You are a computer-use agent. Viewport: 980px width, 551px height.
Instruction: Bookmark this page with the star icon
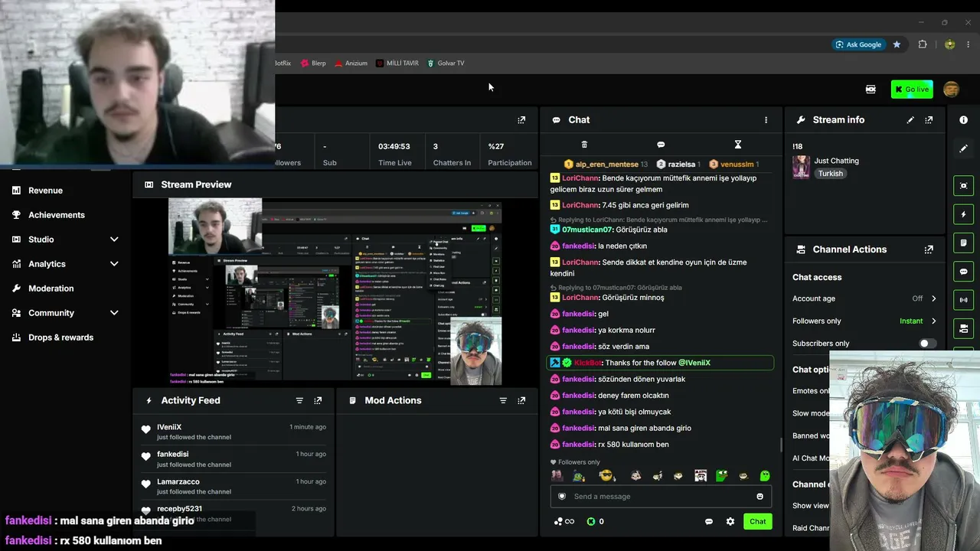pyautogui.click(x=897, y=44)
